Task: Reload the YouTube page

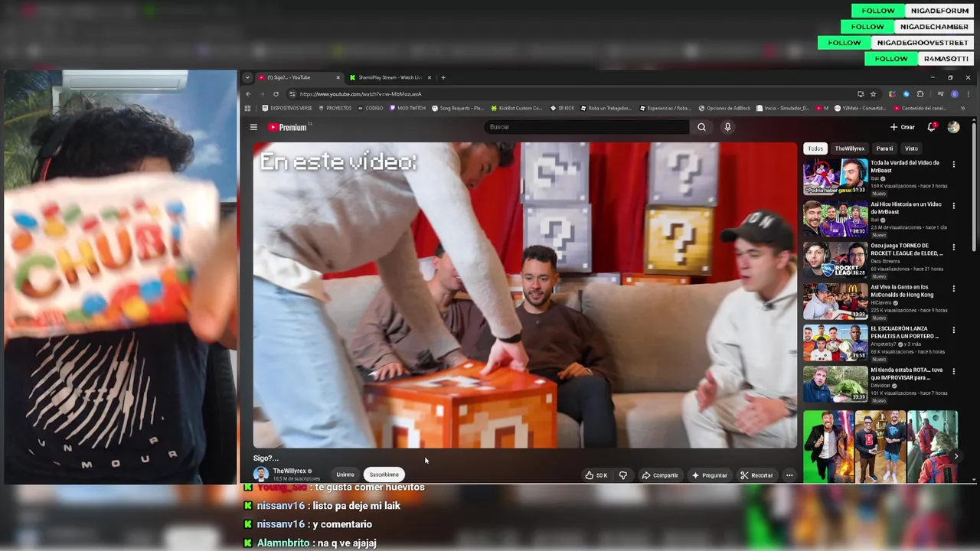Action: coord(276,94)
